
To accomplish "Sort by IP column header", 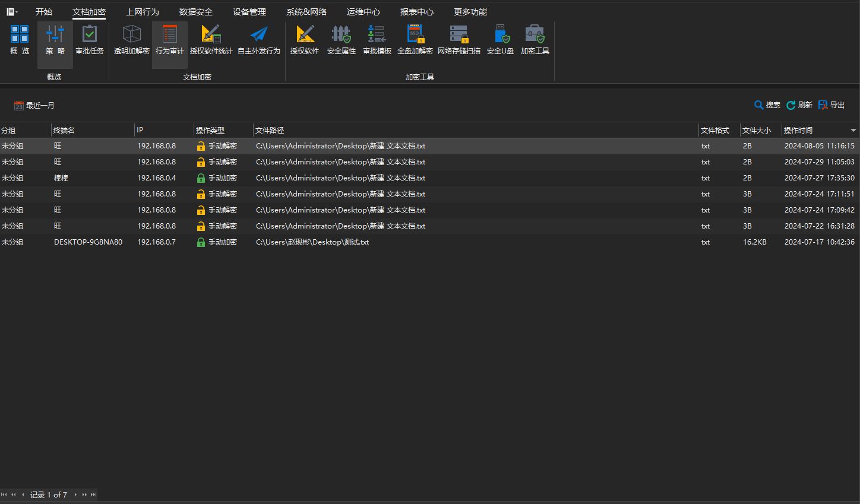I will 164,130.
